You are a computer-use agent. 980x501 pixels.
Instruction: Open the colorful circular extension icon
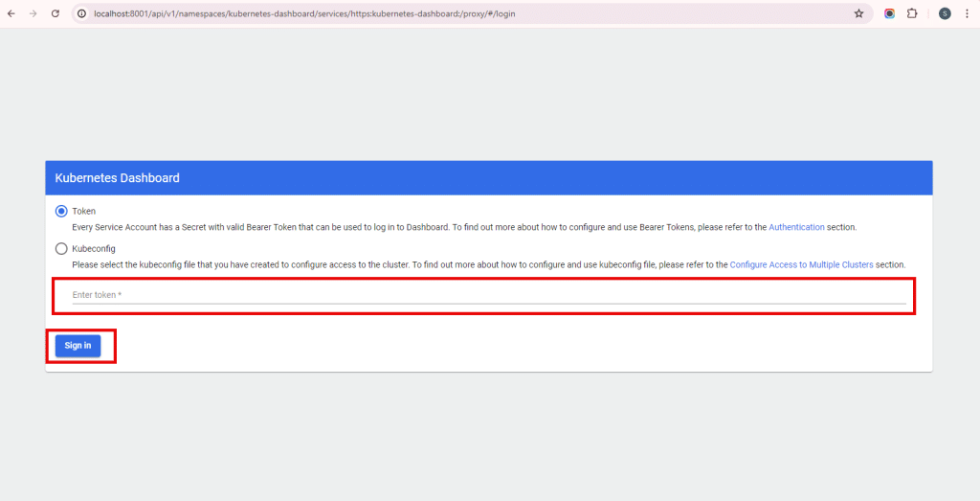pyautogui.click(x=889, y=13)
